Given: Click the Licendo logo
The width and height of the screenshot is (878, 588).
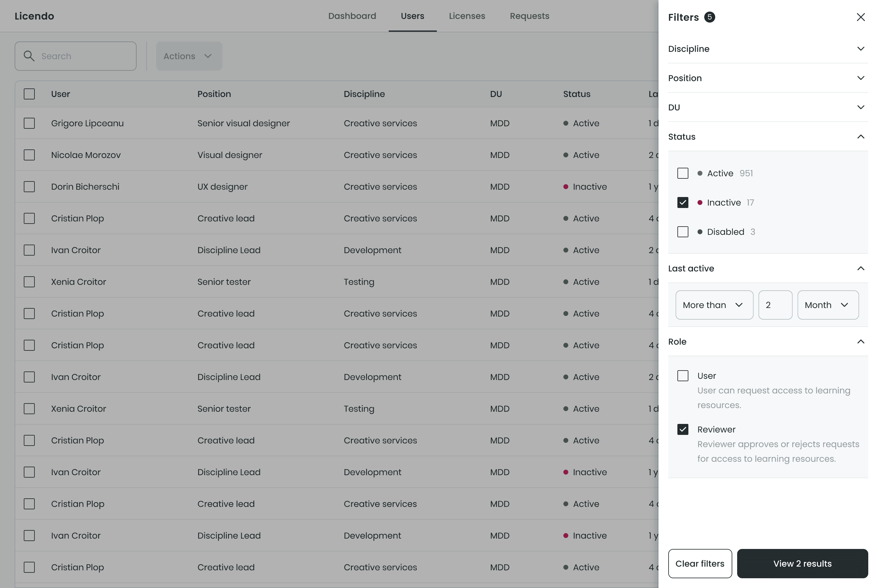Looking at the screenshot, I should 34,16.
